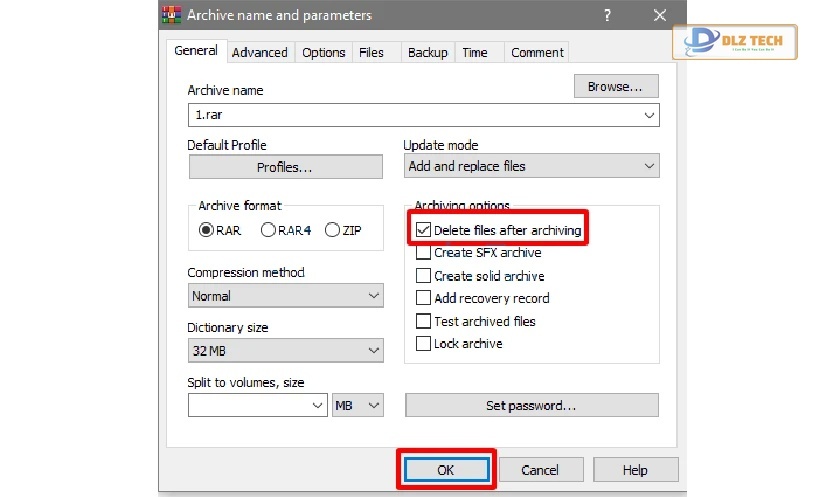Enable Create SFX archive option
The image size is (840, 497).
(x=423, y=253)
